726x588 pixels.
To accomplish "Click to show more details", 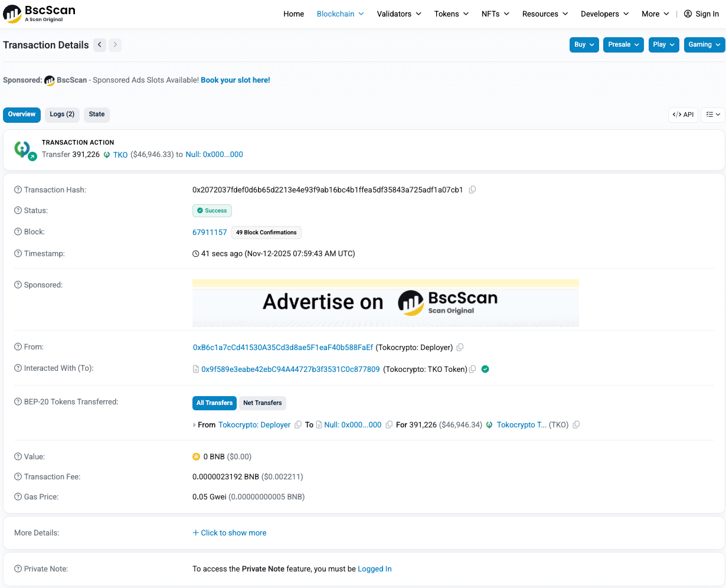I will [229, 533].
